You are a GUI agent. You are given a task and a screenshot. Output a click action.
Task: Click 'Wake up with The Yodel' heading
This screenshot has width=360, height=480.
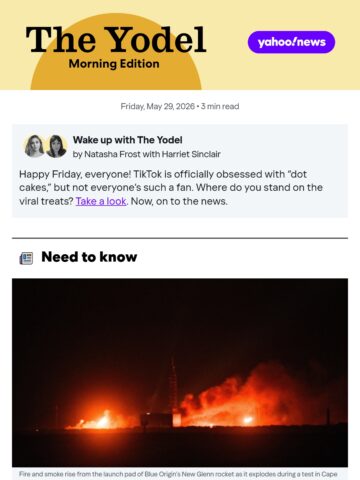128,140
